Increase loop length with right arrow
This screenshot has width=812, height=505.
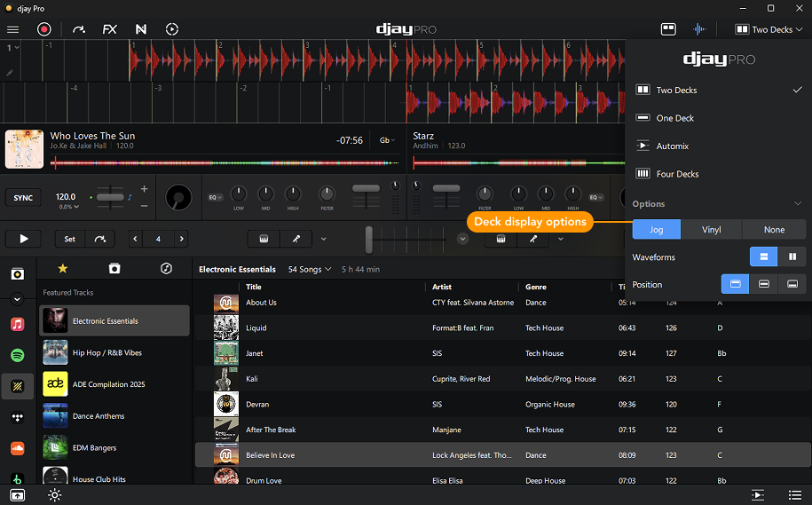(x=181, y=239)
